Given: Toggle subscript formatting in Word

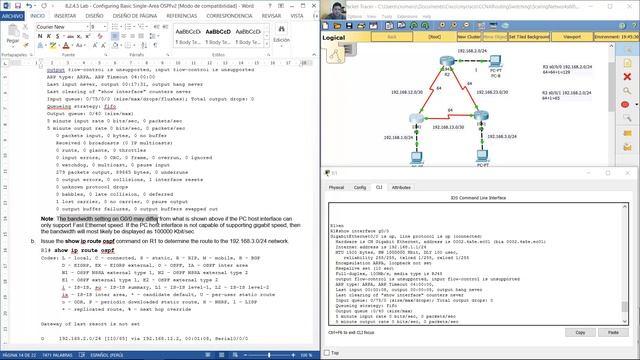Looking at the screenshot, I should 79,36.
